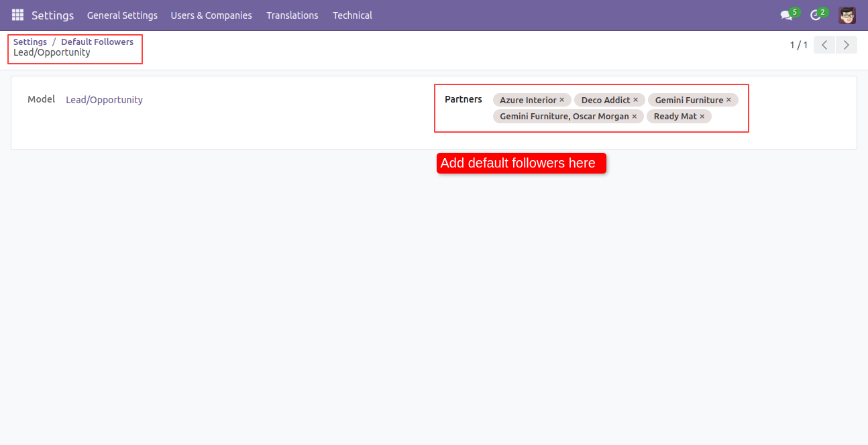Remove the Azure Interior tag

pos(562,100)
